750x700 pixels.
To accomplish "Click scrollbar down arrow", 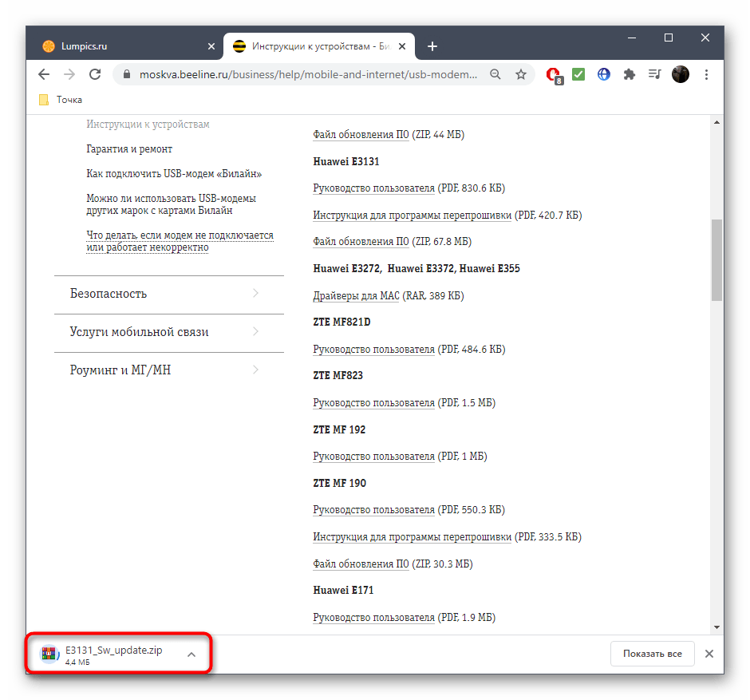I will (716, 627).
